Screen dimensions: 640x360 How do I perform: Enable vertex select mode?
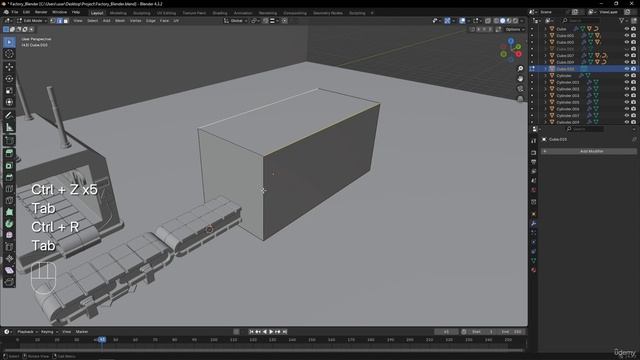pyautogui.click(x=53, y=20)
